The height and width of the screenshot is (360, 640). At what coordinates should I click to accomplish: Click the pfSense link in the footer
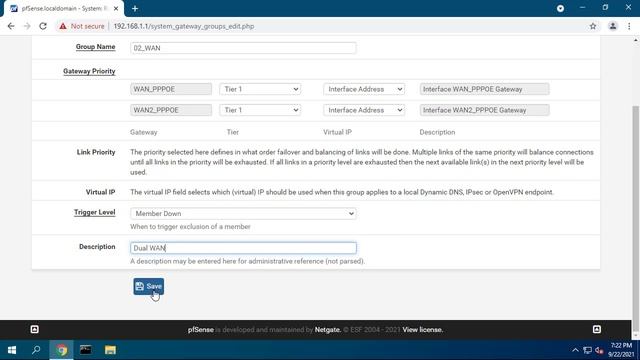(201, 330)
